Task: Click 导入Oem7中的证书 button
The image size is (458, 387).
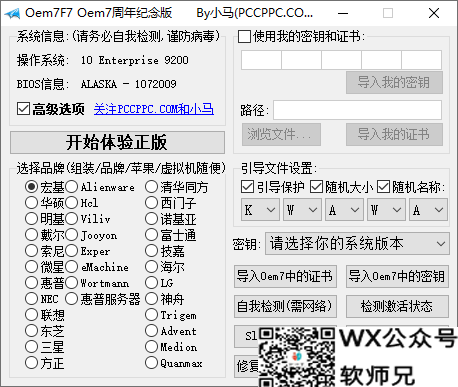Action: 285,276
